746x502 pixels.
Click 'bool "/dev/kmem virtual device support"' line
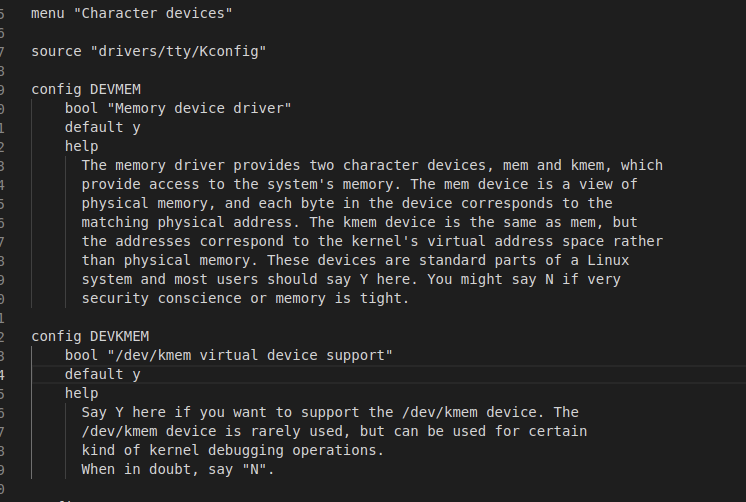coord(229,355)
